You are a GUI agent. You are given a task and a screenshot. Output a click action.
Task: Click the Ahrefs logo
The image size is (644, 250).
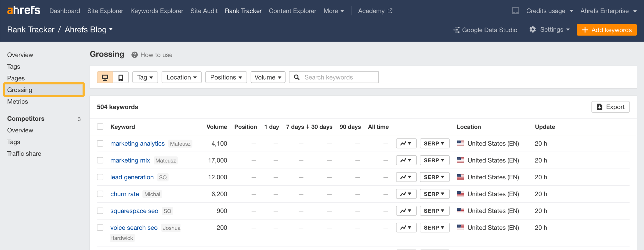tap(24, 10)
